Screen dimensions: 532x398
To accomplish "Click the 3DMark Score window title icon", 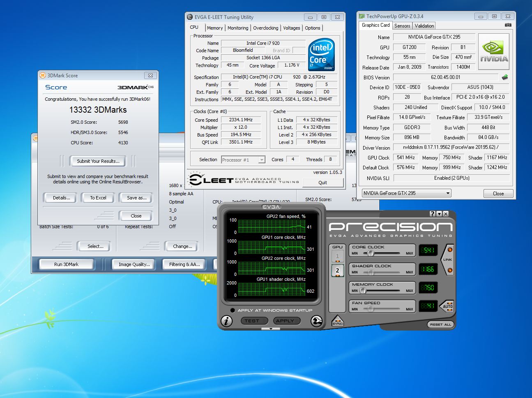I will click(42, 75).
